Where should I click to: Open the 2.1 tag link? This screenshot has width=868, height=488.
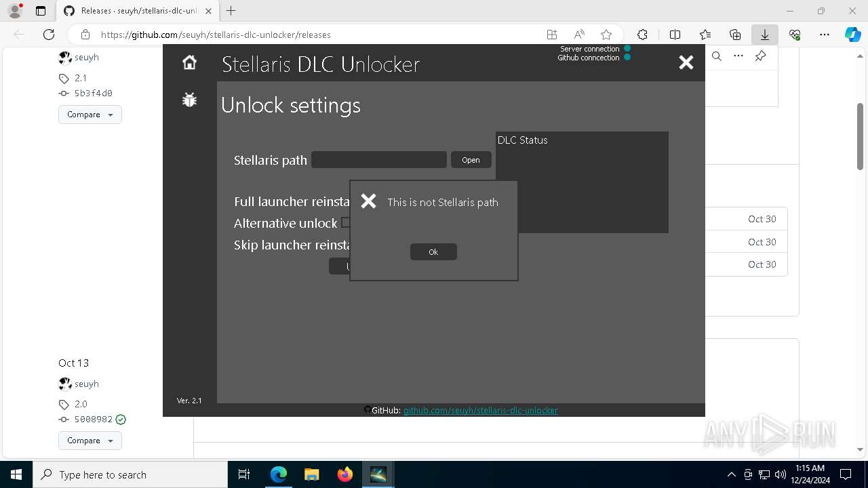pyautogui.click(x=81, y=78)
